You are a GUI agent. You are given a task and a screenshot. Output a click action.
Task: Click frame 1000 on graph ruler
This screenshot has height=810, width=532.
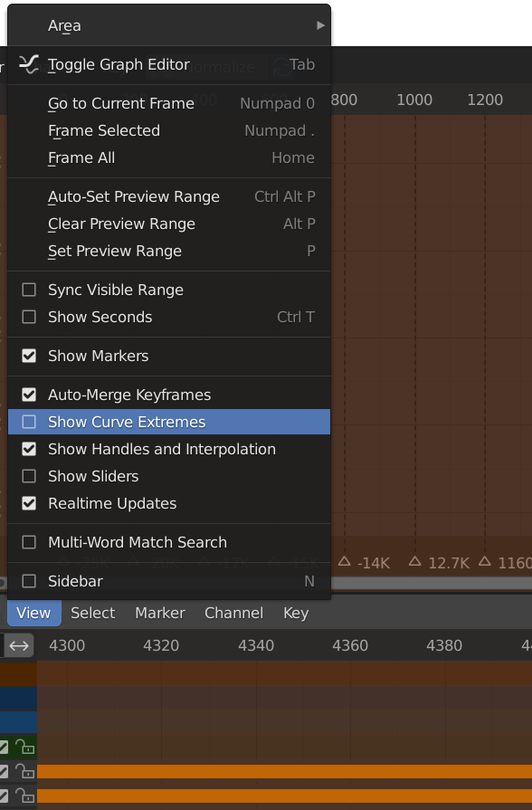414,100
